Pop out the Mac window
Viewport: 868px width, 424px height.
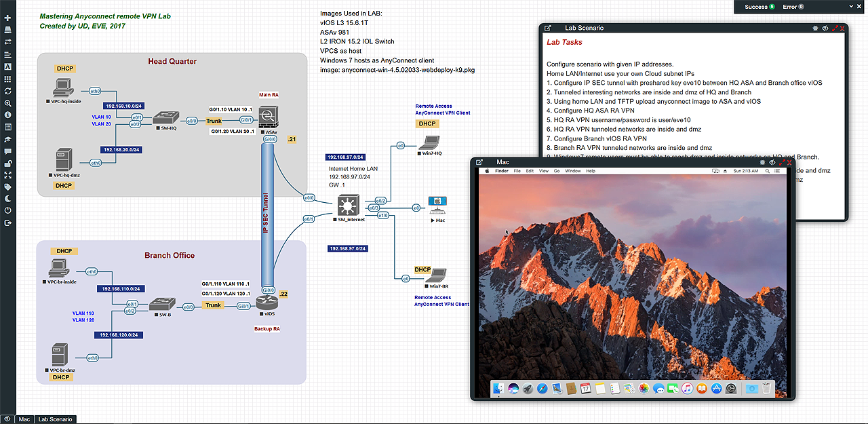479,162
